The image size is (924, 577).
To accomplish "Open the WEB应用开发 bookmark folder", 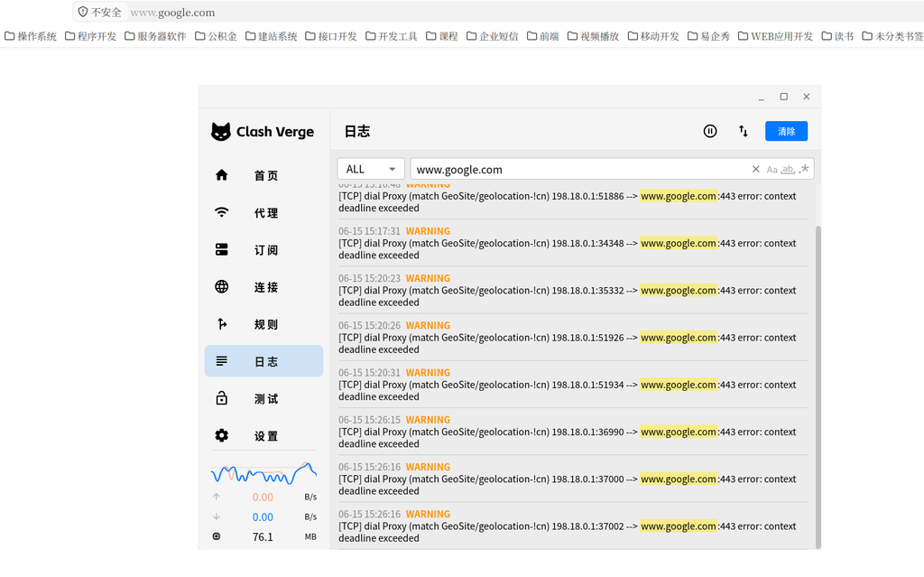I will (775, 37).
